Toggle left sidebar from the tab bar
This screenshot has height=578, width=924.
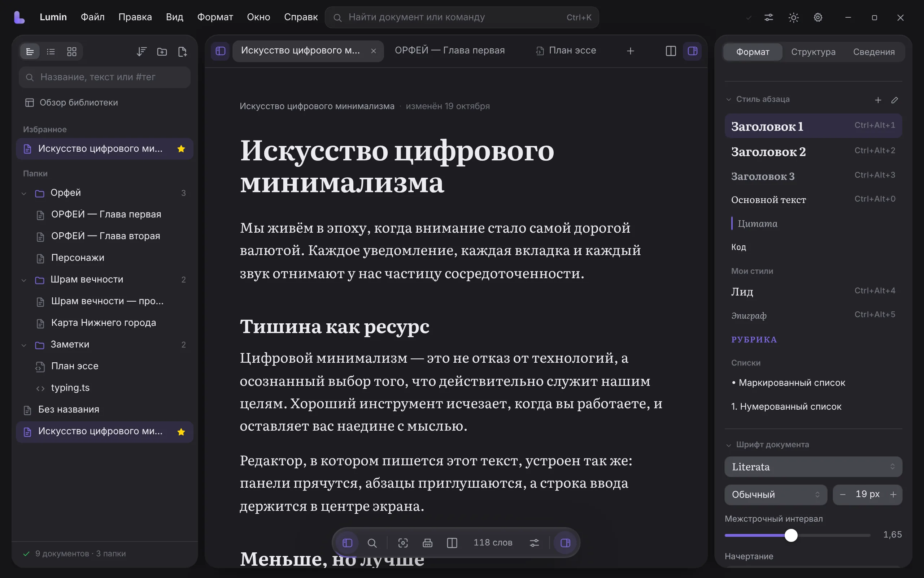[x=220, y=51]
